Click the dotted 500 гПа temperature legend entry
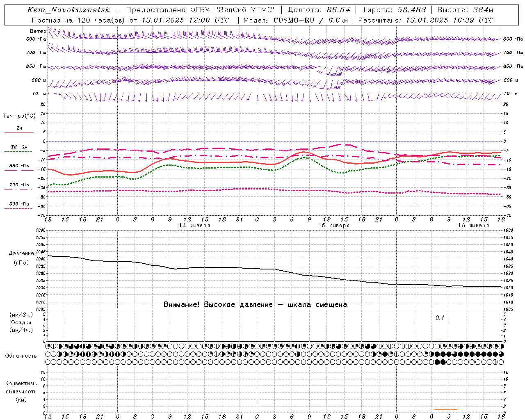525x420 pixels. (19, 206)
